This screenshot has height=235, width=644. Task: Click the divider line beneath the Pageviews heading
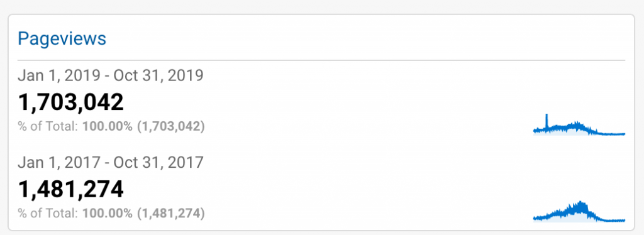point(321,60)
